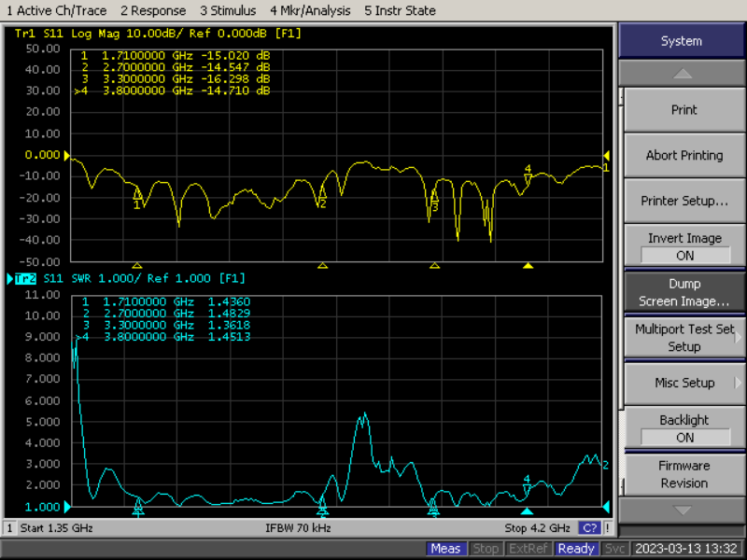Click filled cyan marker 4 indicator on SWR axis
Viewport: 747px width, 560px height.
coord(527,511)
